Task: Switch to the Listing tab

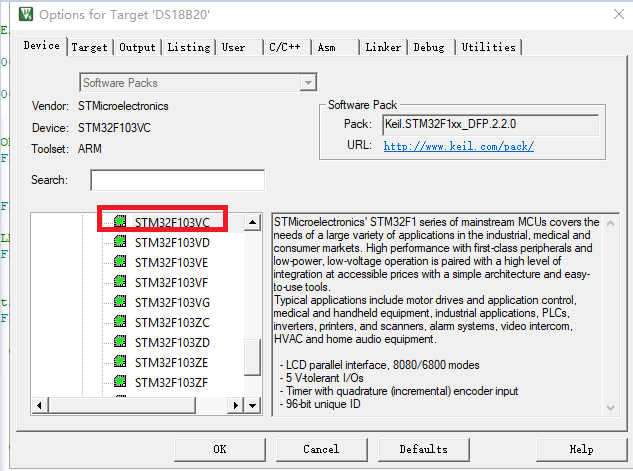Action: pyautogui.click(x=189, y=47)
